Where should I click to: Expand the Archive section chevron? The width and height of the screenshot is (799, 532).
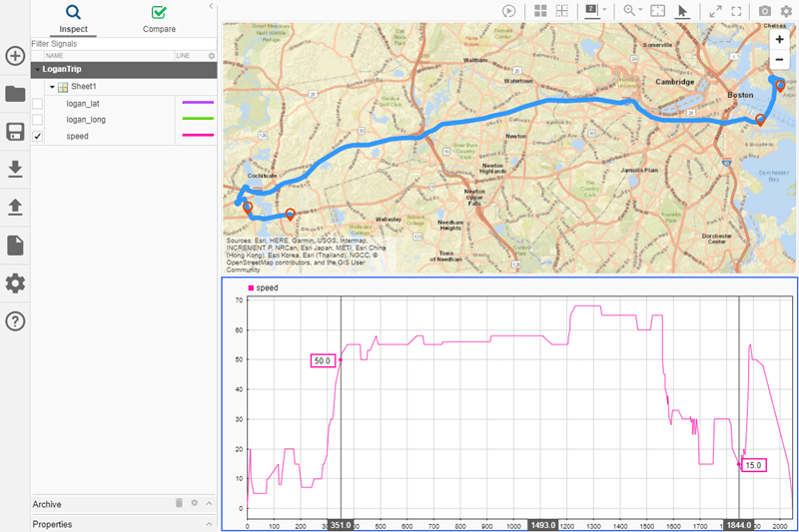tap(209, 503)
